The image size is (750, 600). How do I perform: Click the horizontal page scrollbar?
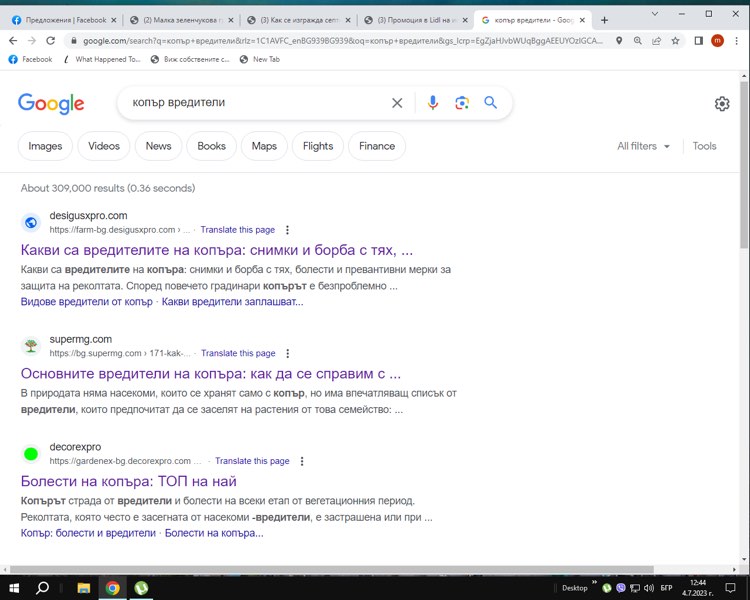332,569
